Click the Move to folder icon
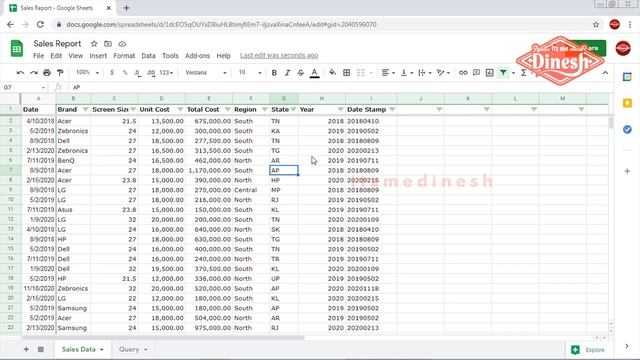The image size is (640, 360). [x=108, y=44]
